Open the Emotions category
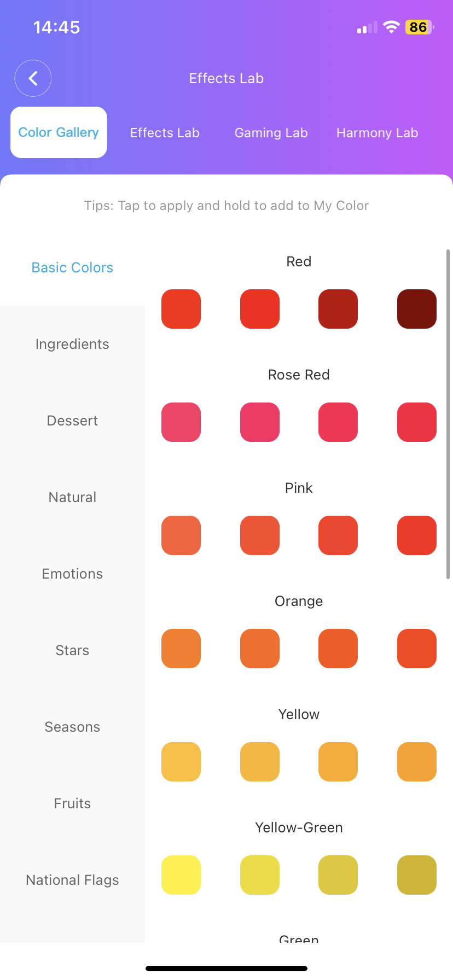This screenshot has height=980, width=453. [x=72, y=574]
